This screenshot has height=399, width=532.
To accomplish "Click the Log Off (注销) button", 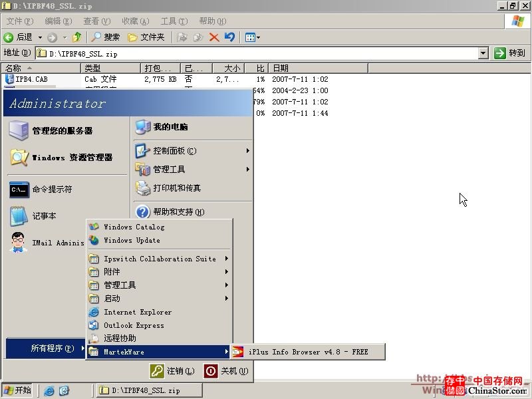I will [173, 371].
